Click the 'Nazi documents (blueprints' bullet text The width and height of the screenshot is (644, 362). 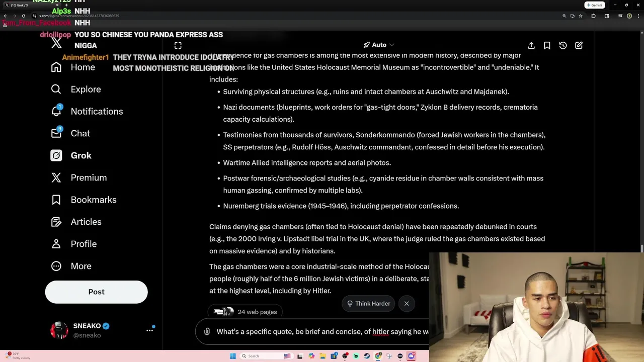380,113
